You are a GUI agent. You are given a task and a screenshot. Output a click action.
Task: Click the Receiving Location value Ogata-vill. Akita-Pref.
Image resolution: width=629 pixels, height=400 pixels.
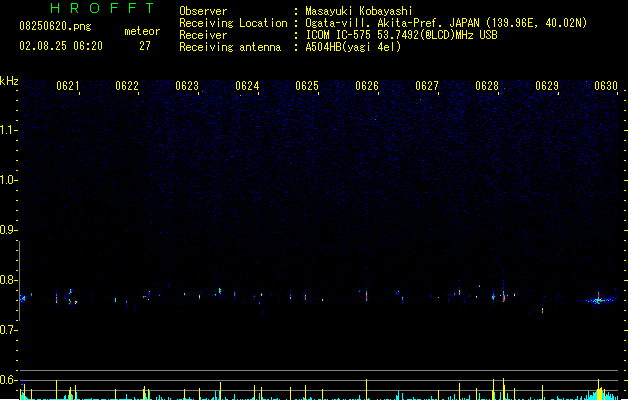[375, 23]
